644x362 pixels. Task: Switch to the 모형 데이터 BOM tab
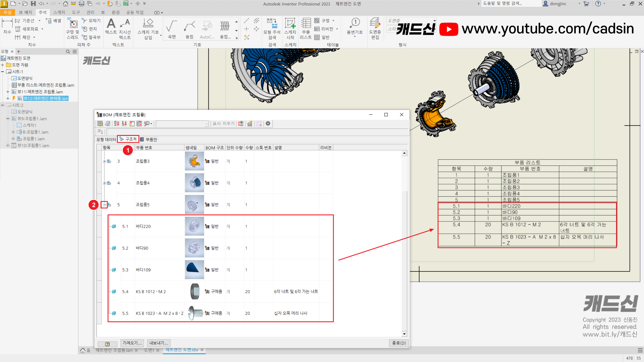click(106, 139)
